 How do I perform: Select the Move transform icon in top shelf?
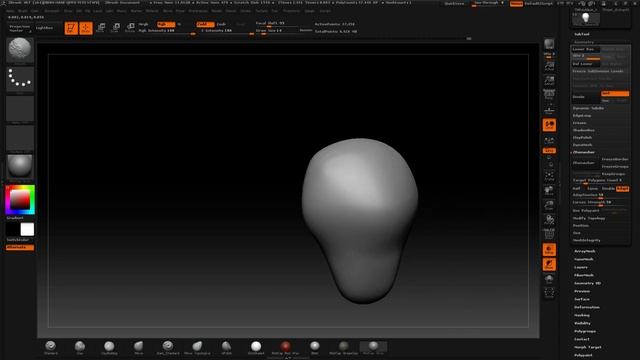pos(101,28)
